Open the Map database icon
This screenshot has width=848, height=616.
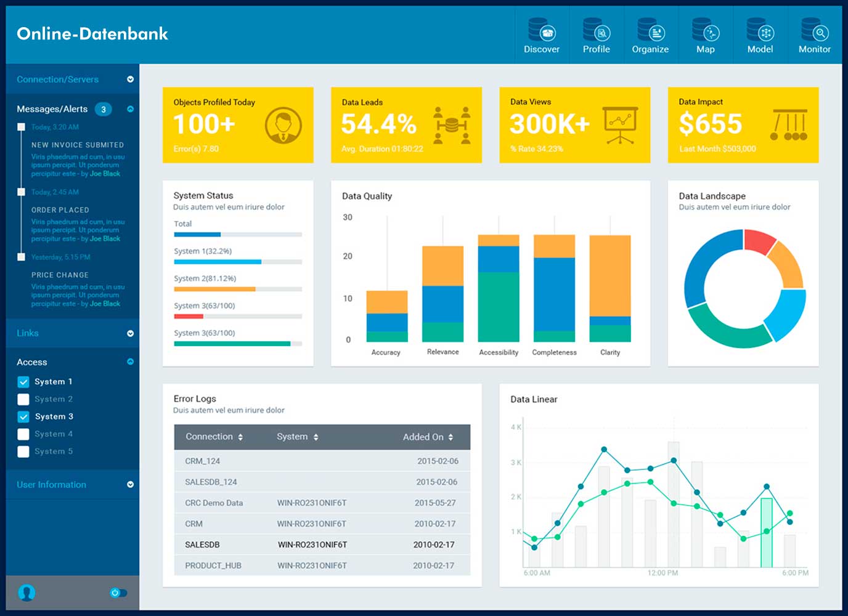click(705, 30)
